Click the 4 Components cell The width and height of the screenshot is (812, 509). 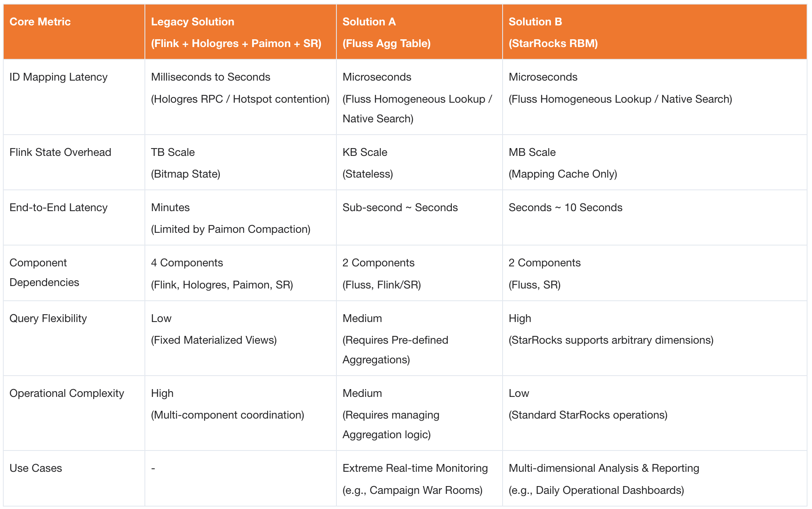(187, 263)
